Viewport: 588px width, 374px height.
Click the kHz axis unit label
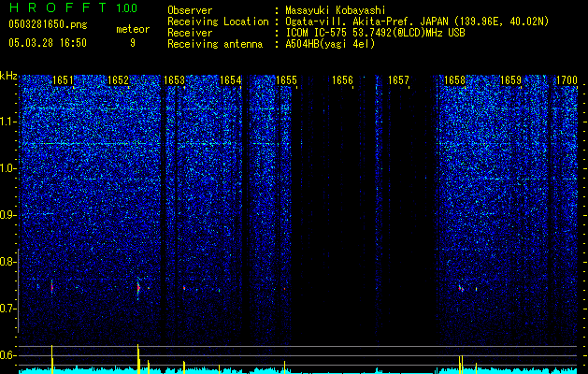click(x=8, y=76)
